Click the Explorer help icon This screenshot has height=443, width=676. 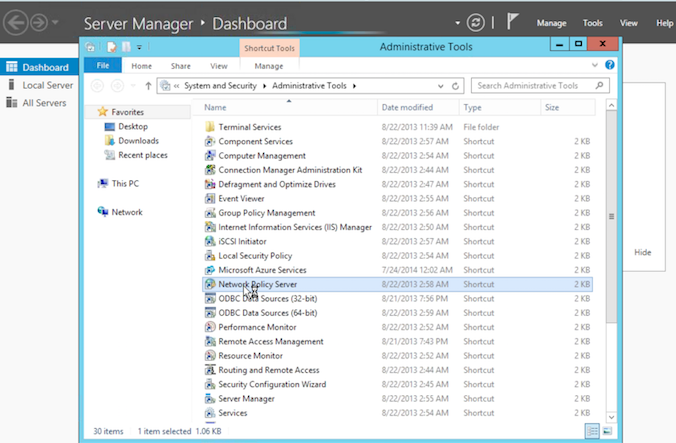[x=609, y=65]
